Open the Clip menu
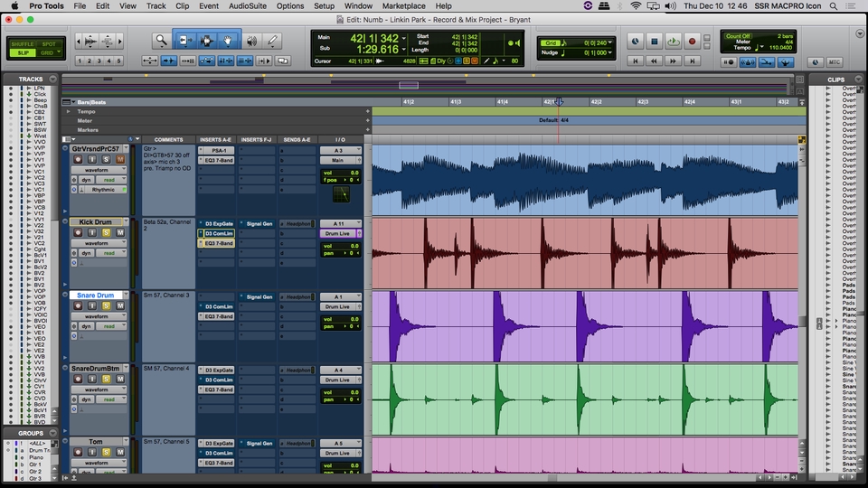 point(182,5)
